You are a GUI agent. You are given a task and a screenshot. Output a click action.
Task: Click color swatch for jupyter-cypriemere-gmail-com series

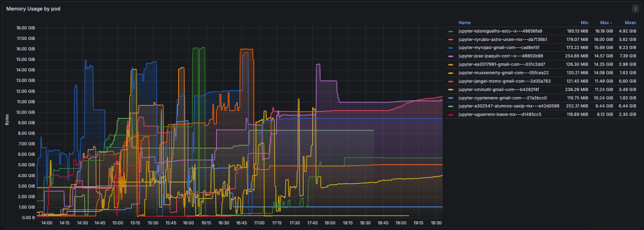451,98
